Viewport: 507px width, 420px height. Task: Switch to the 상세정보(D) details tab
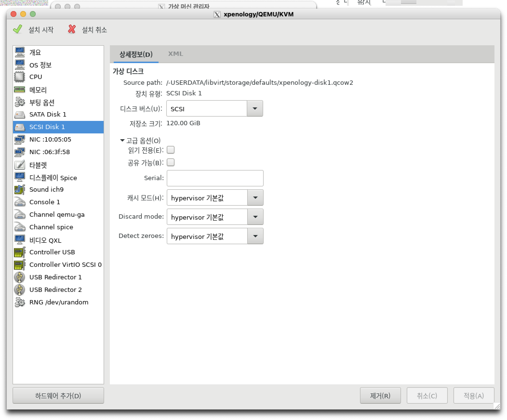pos(136,54)
